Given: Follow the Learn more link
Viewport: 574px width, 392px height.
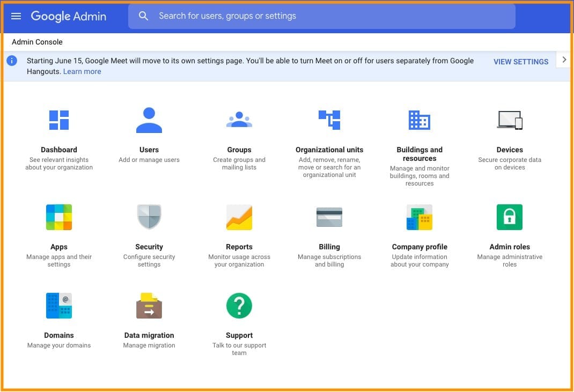Looking at the screenshot, I should [82, 71].
